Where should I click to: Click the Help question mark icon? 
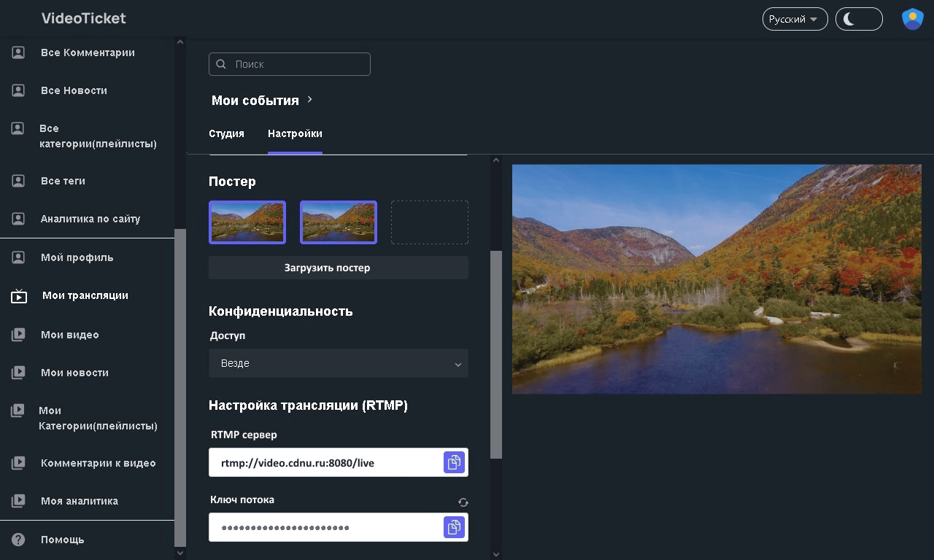coord(19,540)
